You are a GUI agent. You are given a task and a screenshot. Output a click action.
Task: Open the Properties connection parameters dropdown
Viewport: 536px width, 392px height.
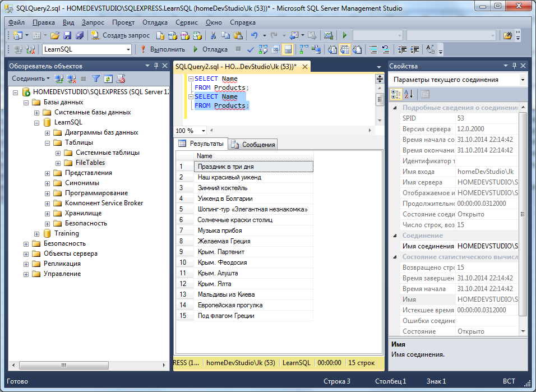(x=523, y=80)
